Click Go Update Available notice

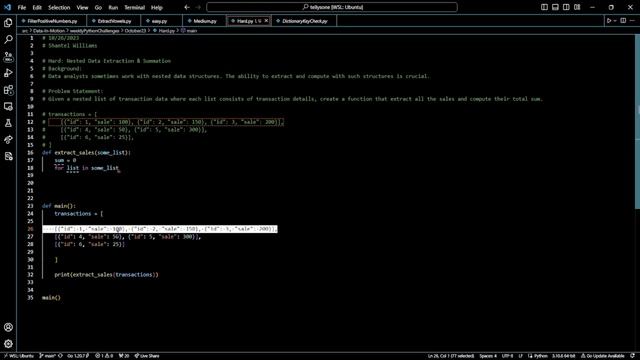(603, 356)
